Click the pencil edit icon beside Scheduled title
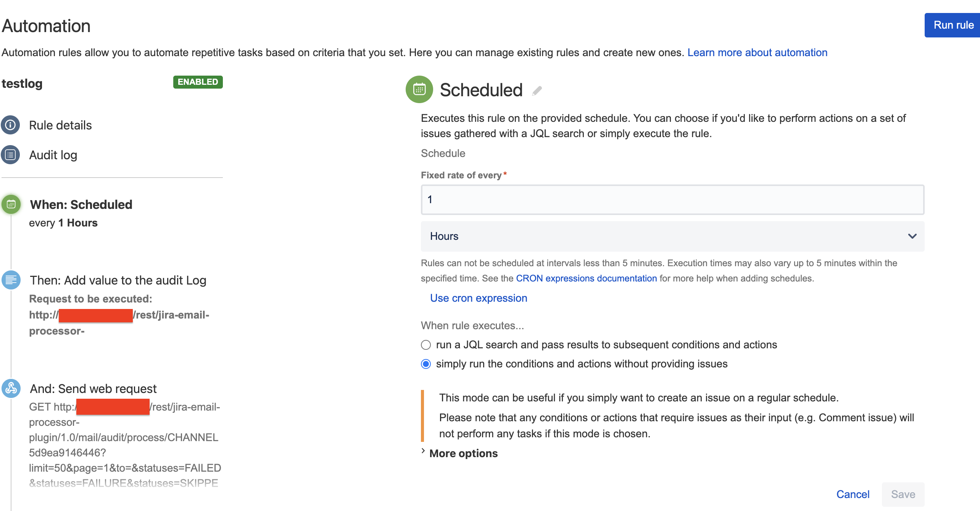This screenshot has width=980, height=511. [537, 91]
